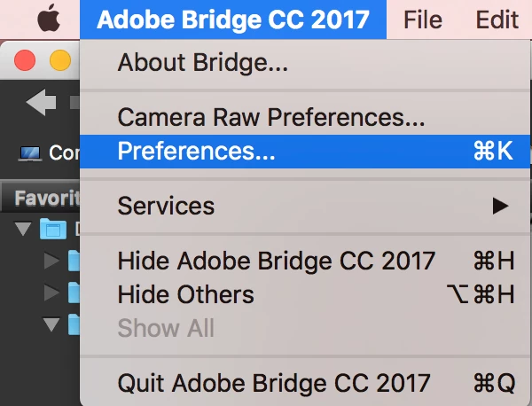Expand the first collapsed subfolder
532x406 pixels.
(x=51, y=261)
